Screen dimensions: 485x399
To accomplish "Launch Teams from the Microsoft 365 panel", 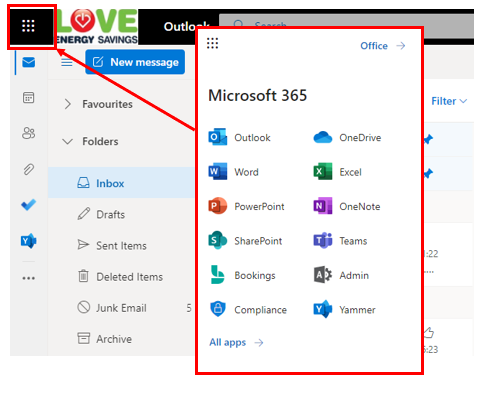I will 340,241.
